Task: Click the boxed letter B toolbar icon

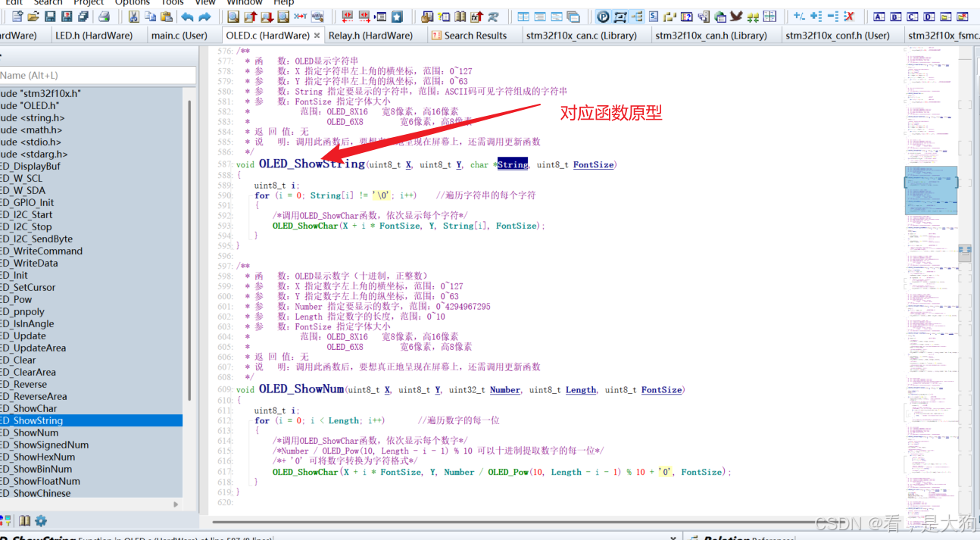Action: [895, 17]
